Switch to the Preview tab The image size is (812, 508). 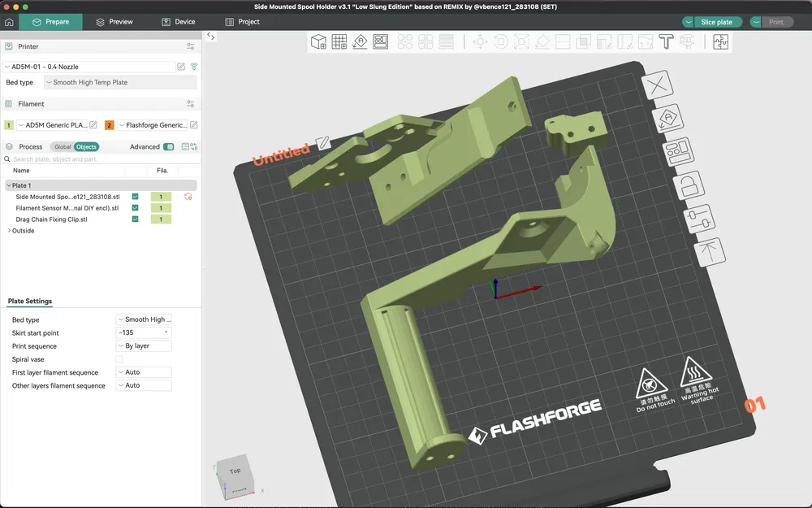click(x=114, y=22)
